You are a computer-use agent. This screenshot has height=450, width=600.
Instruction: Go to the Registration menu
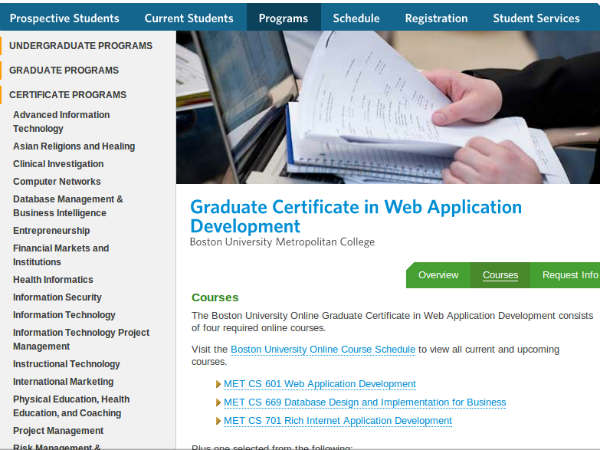[436, 18]
